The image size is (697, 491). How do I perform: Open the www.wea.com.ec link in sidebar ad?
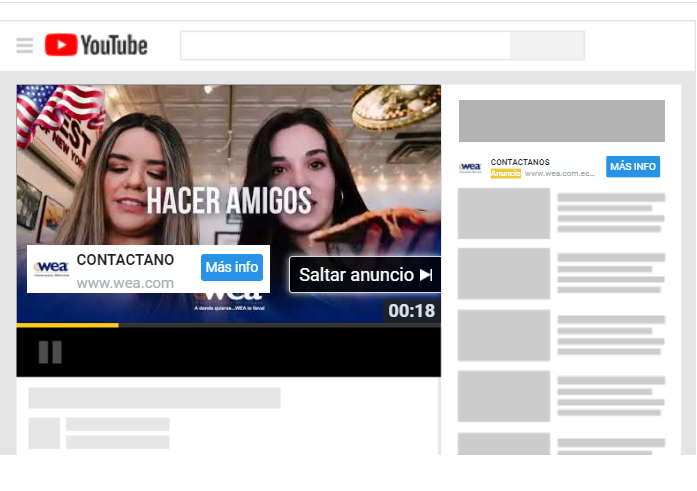click(x=559, y=173)
